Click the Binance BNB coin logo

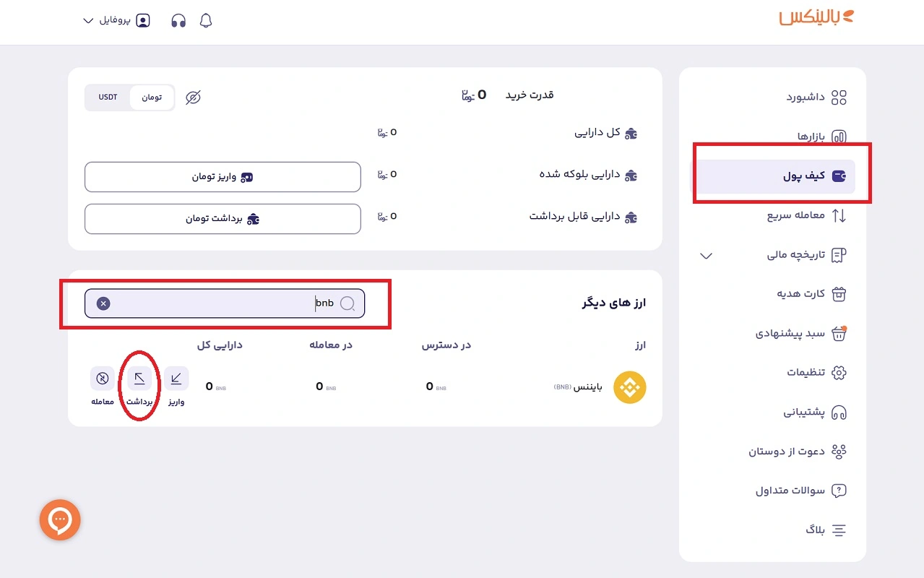[x=629, y=387]
